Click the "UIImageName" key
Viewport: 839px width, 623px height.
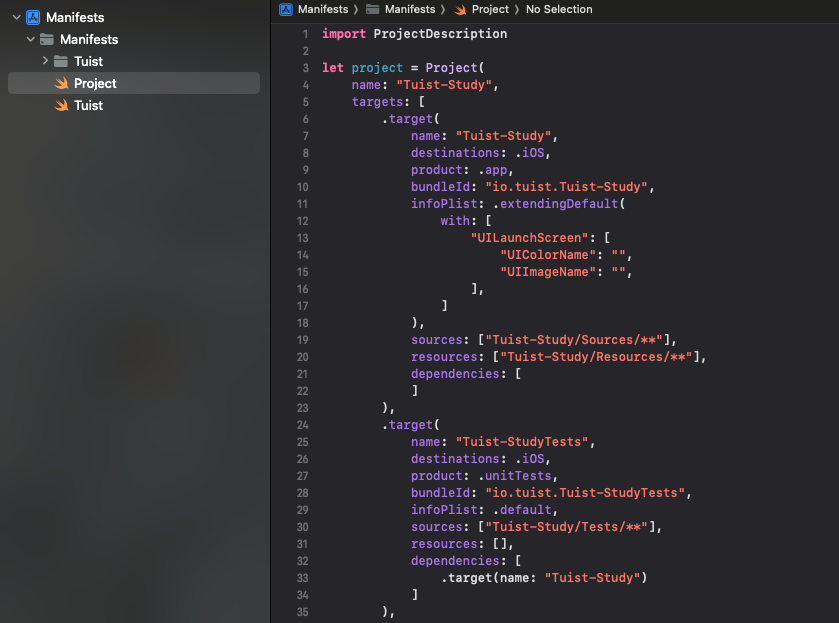click(548, 272)
